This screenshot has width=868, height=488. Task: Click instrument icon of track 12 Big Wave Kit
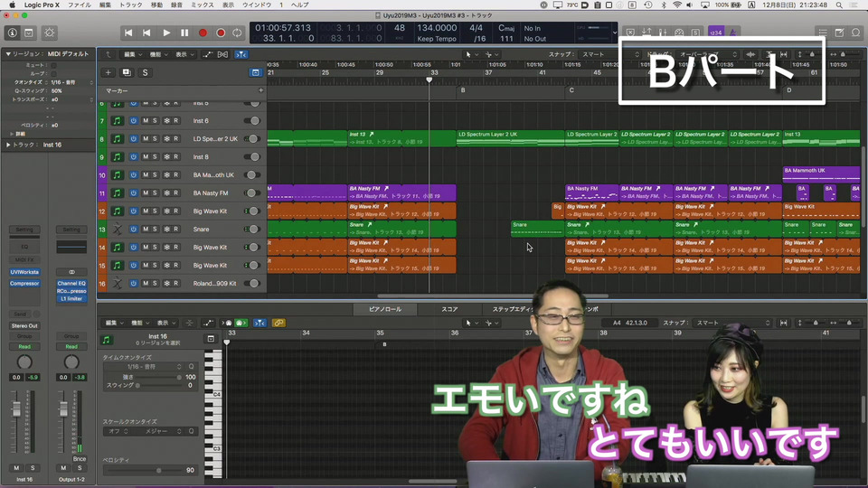[x=118, y=211]
